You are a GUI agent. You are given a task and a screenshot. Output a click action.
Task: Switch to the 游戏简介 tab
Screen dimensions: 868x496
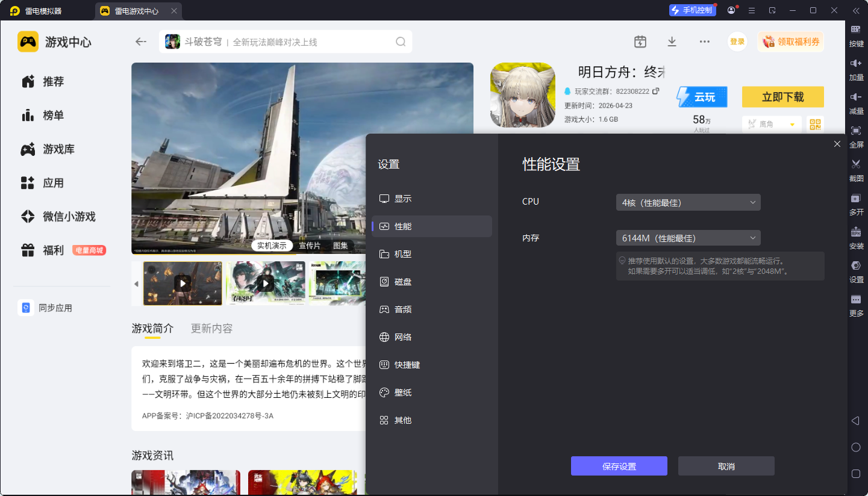152,329
